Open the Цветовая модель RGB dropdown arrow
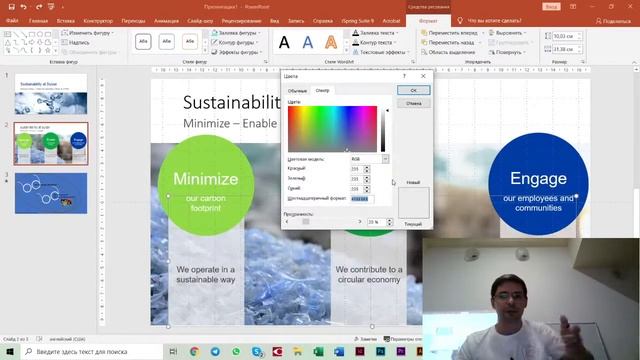The image size is (640, 360). coord(385,159)
